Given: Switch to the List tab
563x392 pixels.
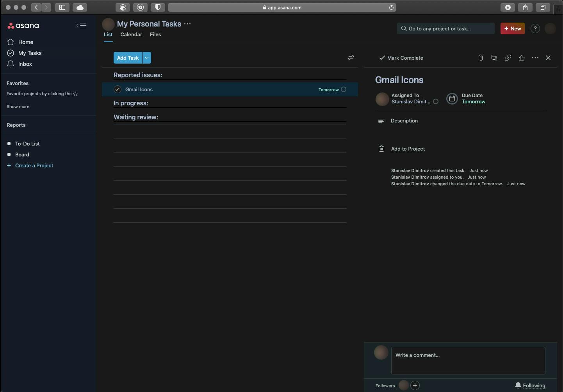Looking at the screenshot, I should click(x=108, y=35).
